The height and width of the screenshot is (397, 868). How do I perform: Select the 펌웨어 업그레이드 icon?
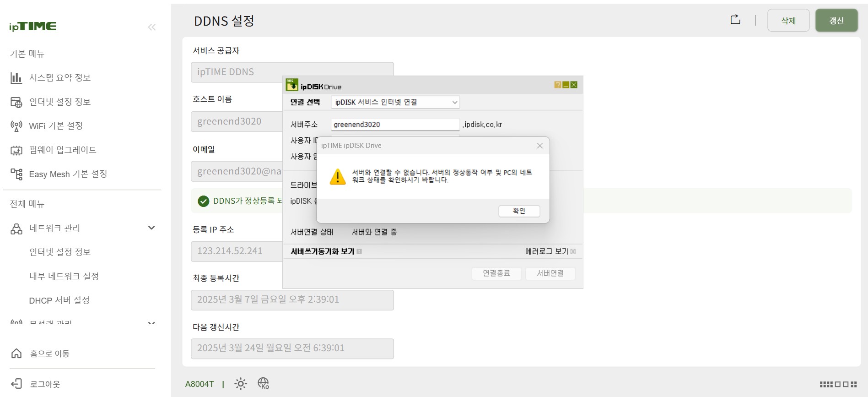16,150
